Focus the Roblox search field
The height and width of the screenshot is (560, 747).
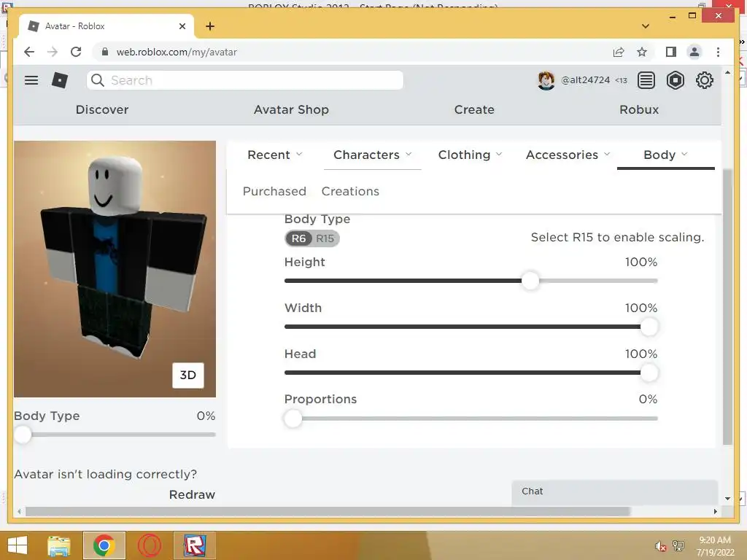pyautogui.click(x=245, y=80)
